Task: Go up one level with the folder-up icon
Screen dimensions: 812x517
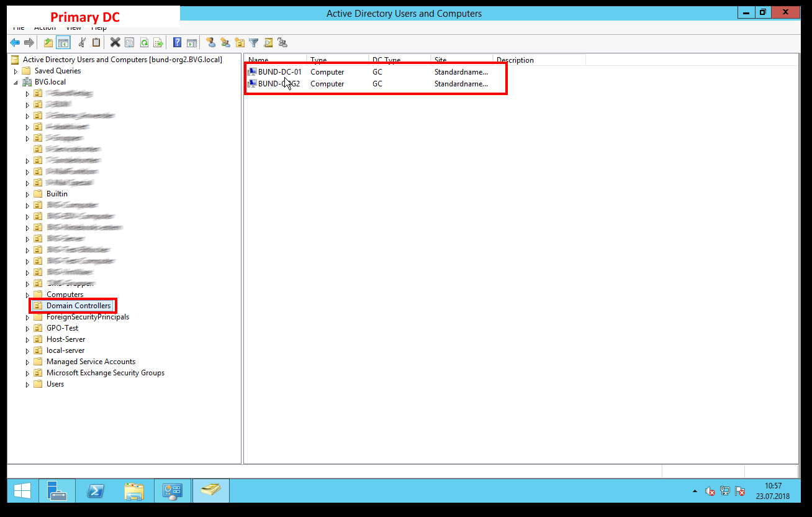Action: (48, 42)
